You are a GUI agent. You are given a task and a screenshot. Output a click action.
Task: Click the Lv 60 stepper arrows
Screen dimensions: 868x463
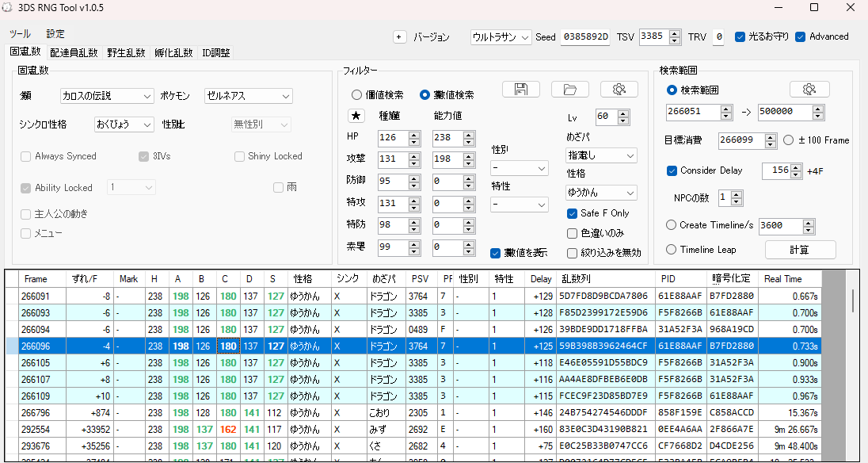[623, 117]
